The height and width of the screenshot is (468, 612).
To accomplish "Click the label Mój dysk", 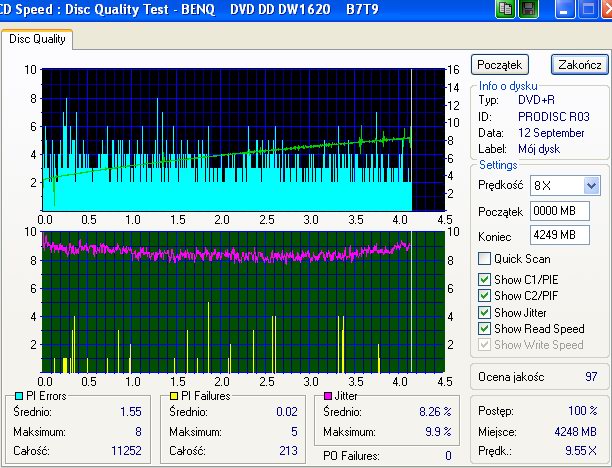I will (539, 149).
